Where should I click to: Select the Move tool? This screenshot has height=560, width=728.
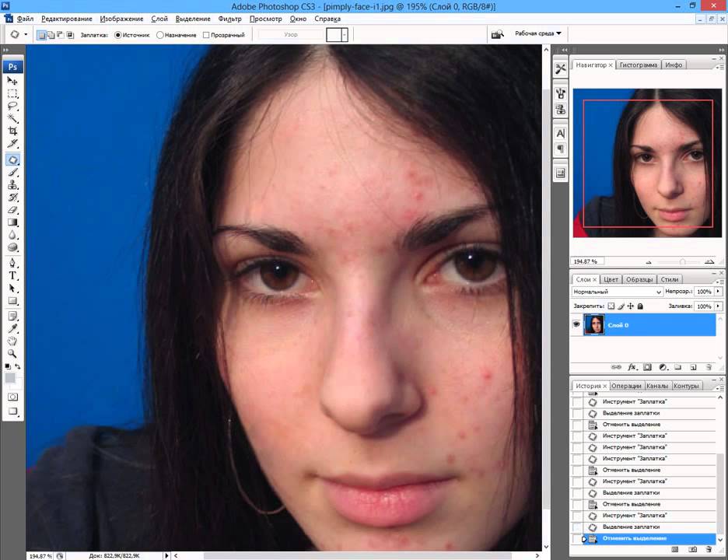point(12,81)
